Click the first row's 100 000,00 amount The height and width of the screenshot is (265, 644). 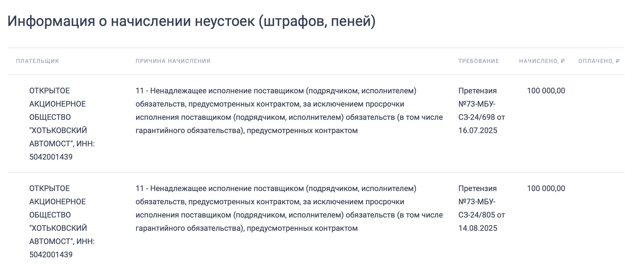tap(546, 91)
